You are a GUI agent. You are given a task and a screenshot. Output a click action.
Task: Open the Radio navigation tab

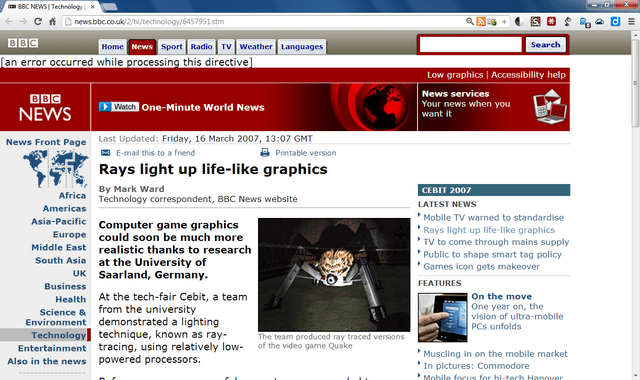[201, 47]
